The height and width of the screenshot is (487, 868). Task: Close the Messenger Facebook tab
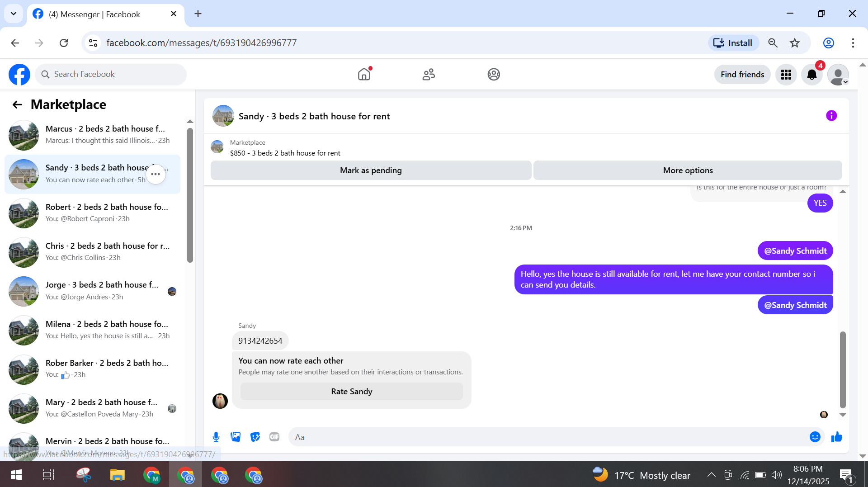coord(174,14)
